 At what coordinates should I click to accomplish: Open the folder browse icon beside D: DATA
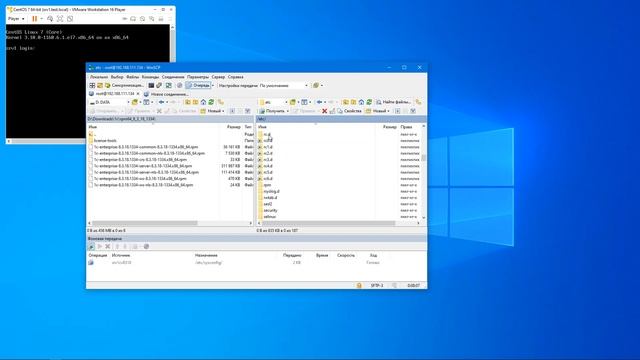[x=134, y=102]
